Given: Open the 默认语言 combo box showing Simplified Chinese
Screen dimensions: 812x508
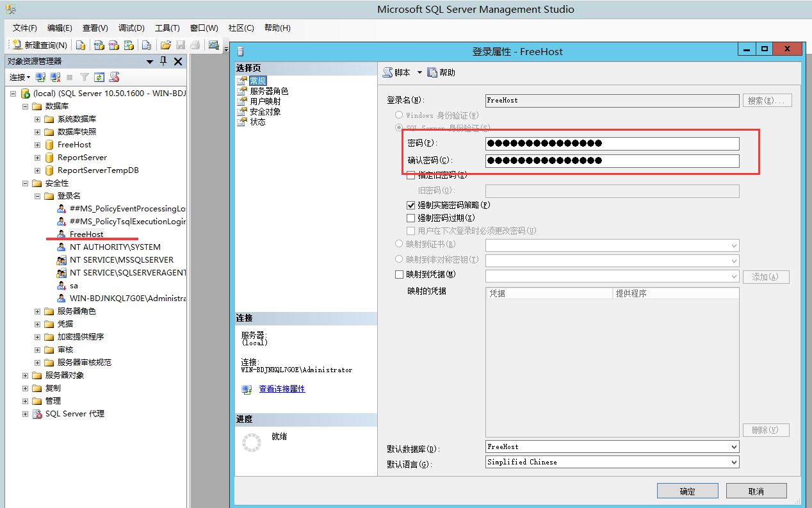Looking at the screenshot, I should point(612,462).
